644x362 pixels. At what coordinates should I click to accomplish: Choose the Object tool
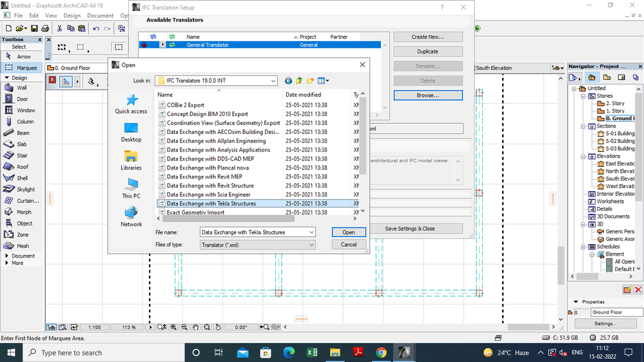(x=22, y=224)
